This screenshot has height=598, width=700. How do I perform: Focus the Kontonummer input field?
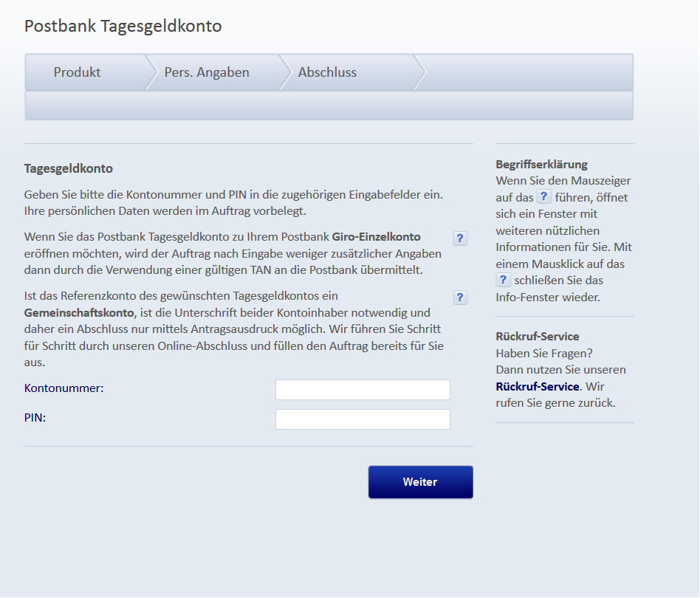(x=363, y=390)
